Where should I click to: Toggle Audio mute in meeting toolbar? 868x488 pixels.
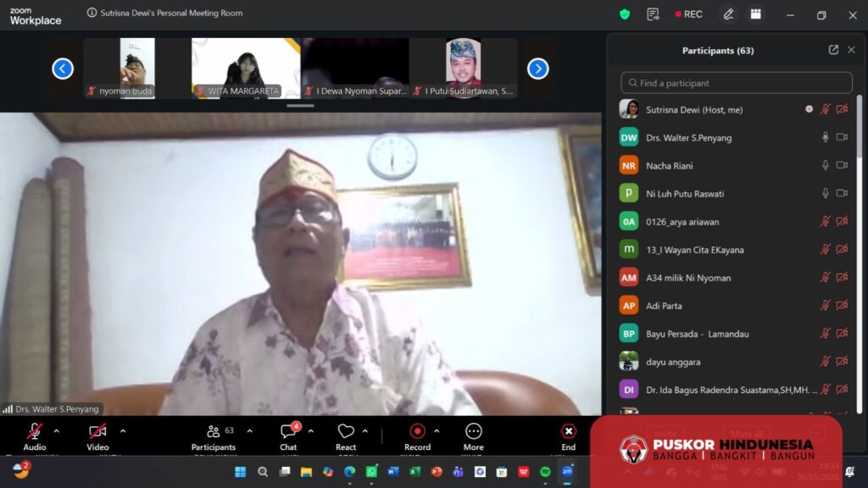tap(34, 436)
